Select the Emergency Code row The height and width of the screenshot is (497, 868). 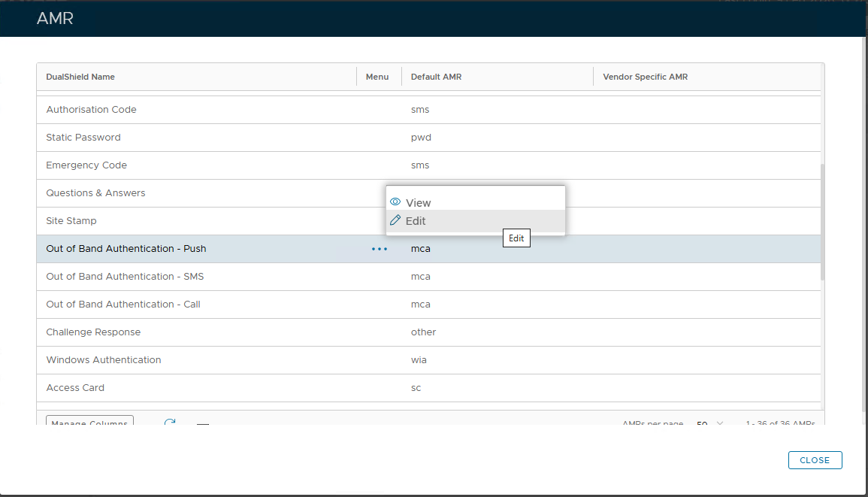86,165
